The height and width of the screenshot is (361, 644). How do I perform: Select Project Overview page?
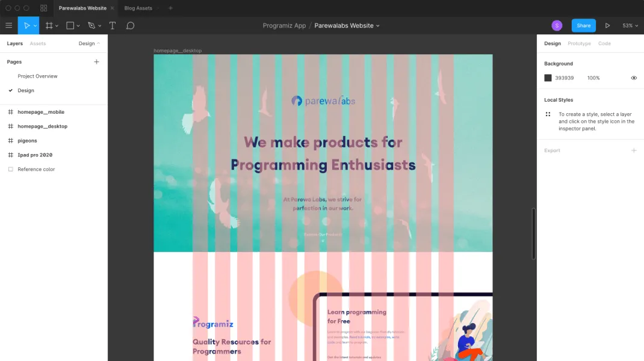[37, 76]
